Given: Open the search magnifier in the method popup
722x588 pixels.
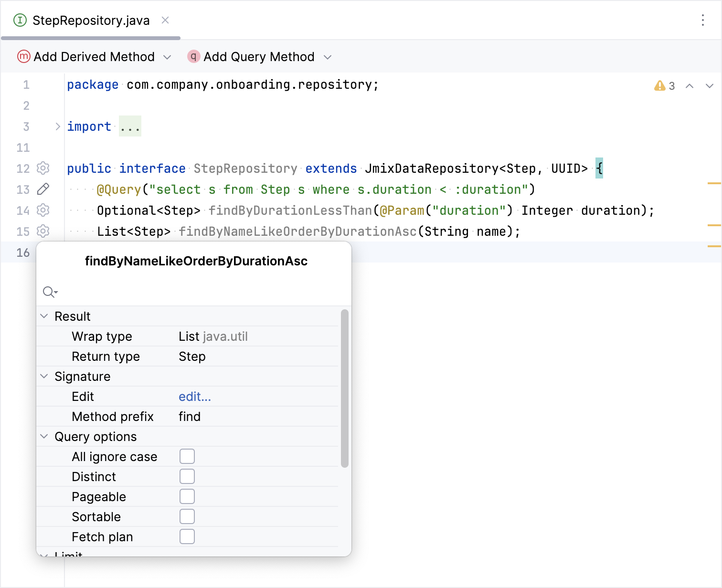Looking at the screenshot, I should pos(50,292).
